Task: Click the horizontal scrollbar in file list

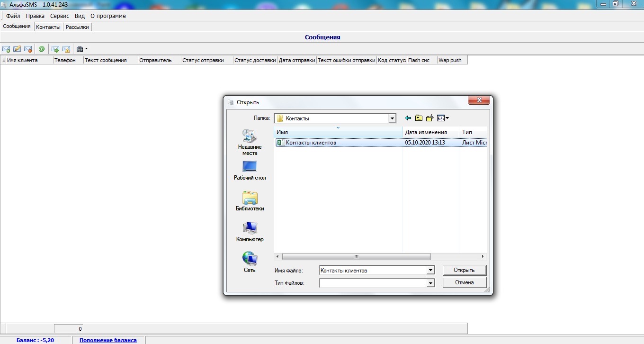Action: pos(356,256)
